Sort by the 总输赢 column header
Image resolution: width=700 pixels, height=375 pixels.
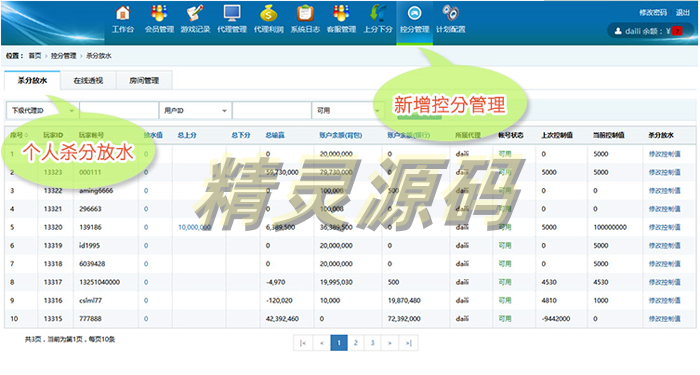(275, 135)
